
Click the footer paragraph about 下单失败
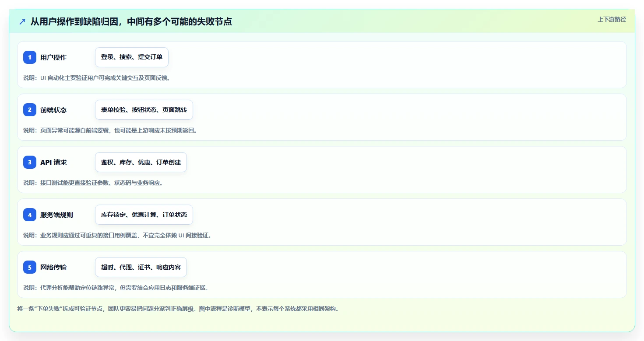pos(178,309)
